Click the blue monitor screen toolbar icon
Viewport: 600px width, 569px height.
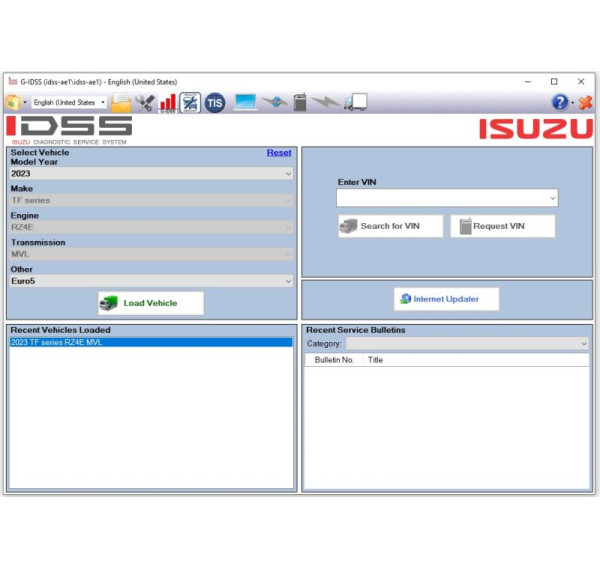tap(245, 102)
